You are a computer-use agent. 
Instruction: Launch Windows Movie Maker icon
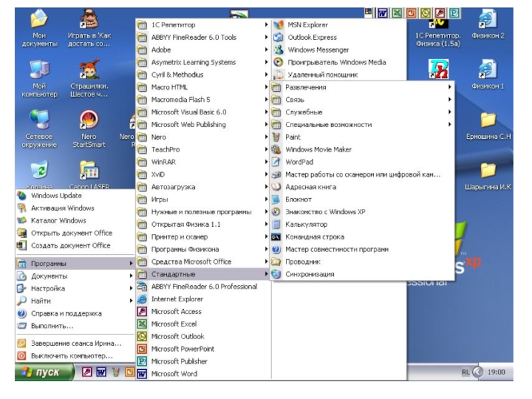[x=277, y=150]
